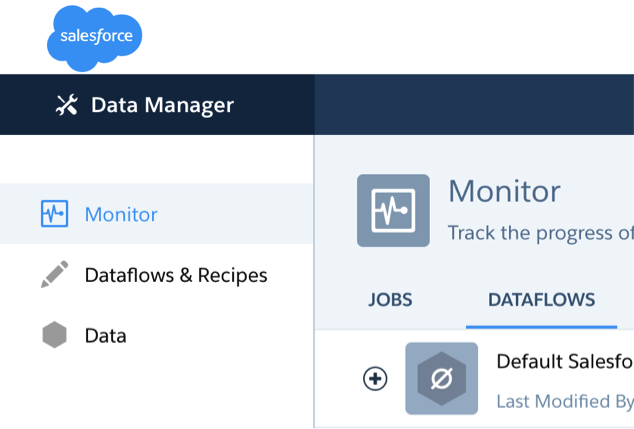Viewport: 634px width, 429px height.
Task: Click the pencil icon for Dataflows & Recipes
Action: (55, 275)
